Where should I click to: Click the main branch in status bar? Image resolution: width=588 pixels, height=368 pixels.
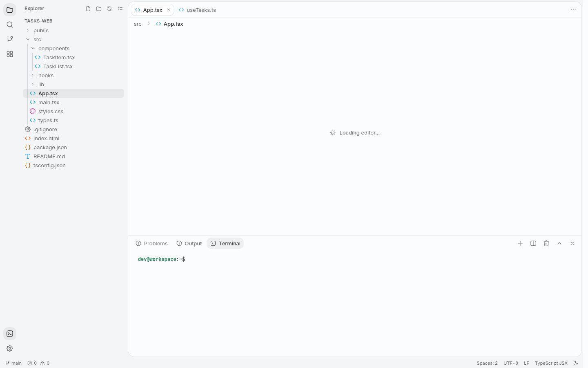coord(13,363)
